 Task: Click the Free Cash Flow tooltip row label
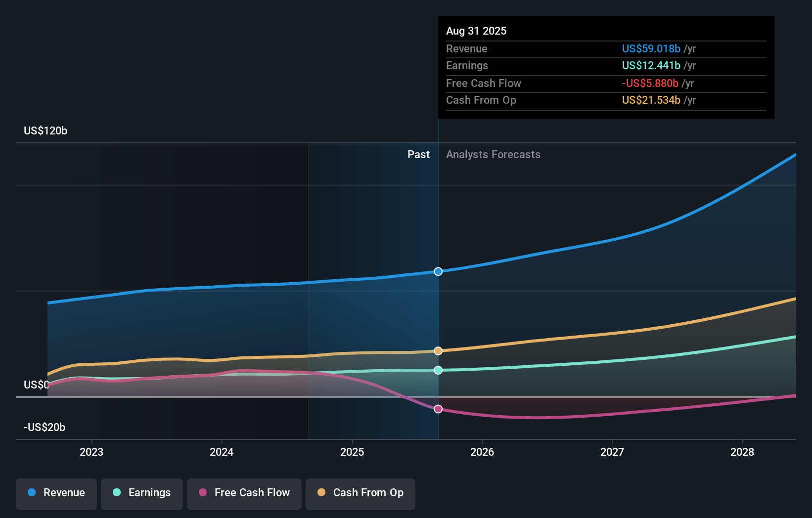point(484,84)
